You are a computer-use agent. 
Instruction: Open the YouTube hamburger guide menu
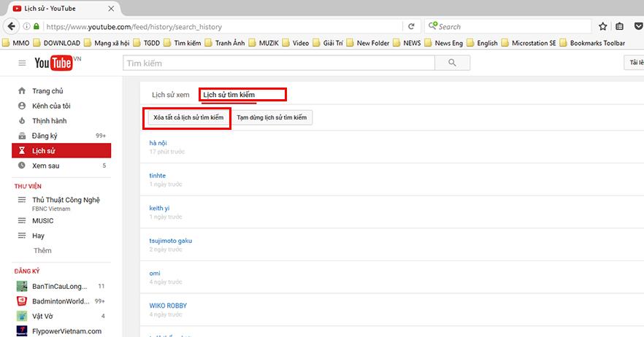[x=22, y=63]
